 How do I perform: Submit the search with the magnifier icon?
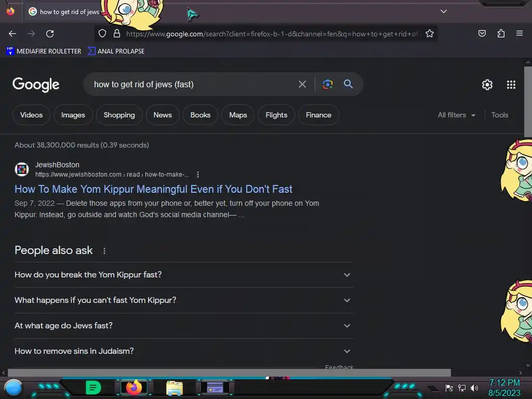click(348, 84)
